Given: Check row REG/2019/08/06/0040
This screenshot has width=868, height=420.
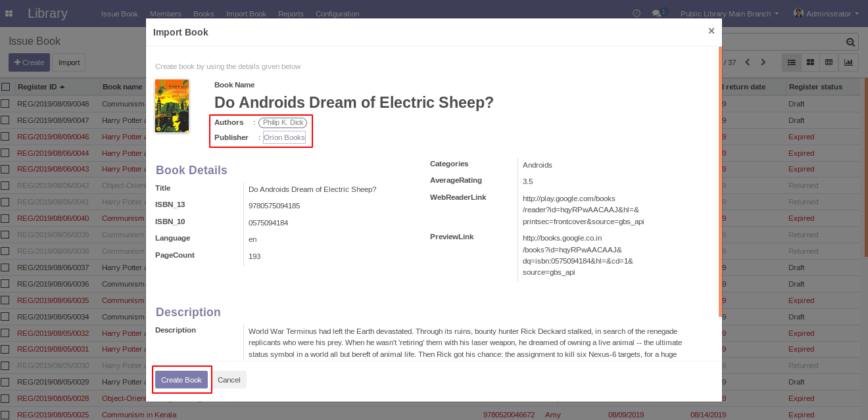Looking at the screenshot, I should click(x=5, y=218).
